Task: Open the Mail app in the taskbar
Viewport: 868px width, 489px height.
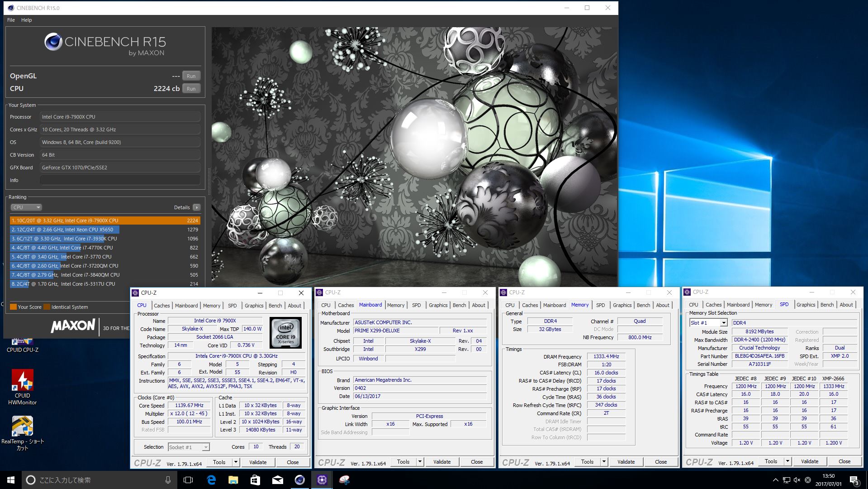Action: coord(277,480)
